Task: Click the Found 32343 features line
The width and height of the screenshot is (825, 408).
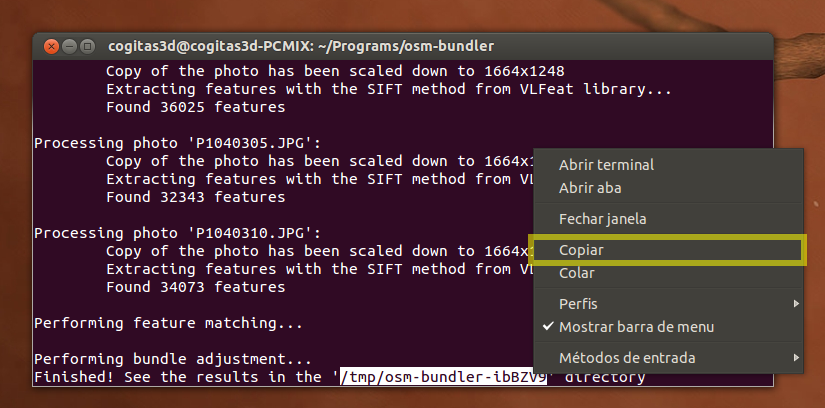Action: tap(196, 197)
